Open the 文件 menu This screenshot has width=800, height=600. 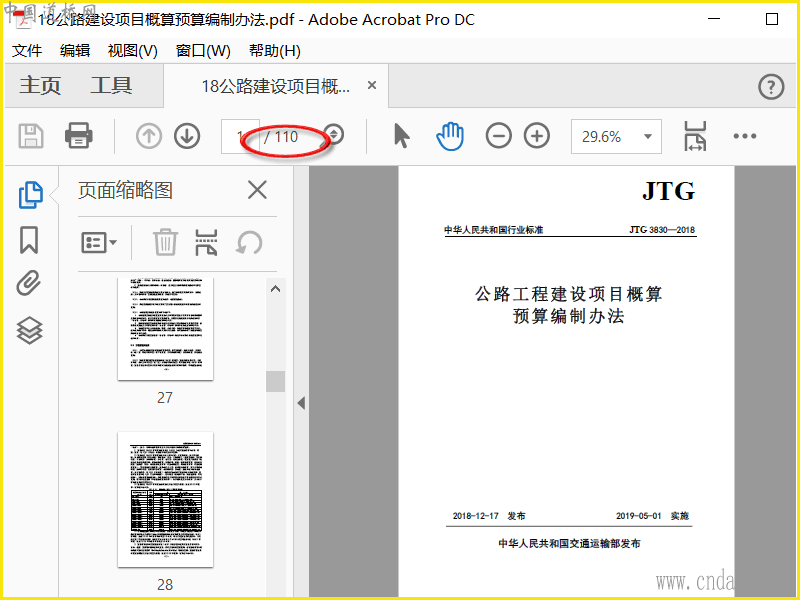(x=27, y=51)
